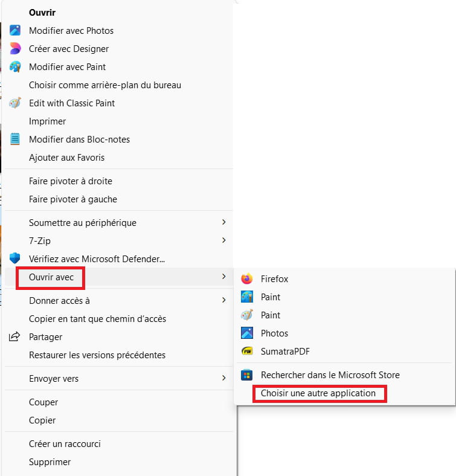This screenshot has width=456, height=476.
Task: Click the Bloc-notes notepad icon
Action: click(15, 140)
